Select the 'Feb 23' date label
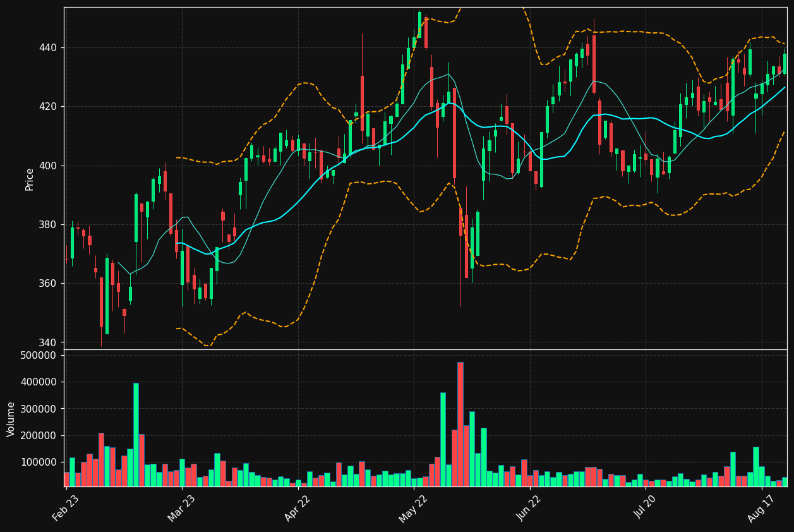 [x=66, y=509]
